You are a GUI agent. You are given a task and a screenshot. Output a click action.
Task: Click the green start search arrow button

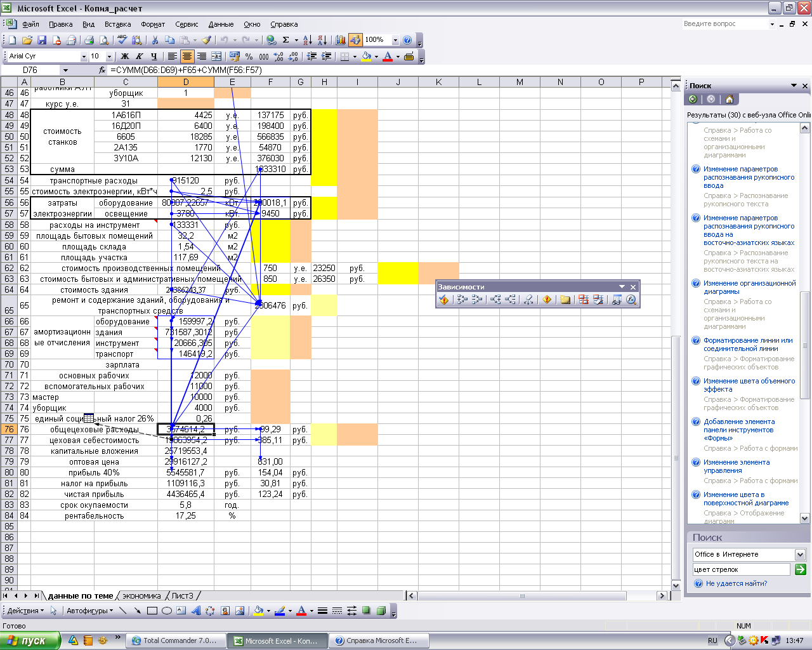800,569
